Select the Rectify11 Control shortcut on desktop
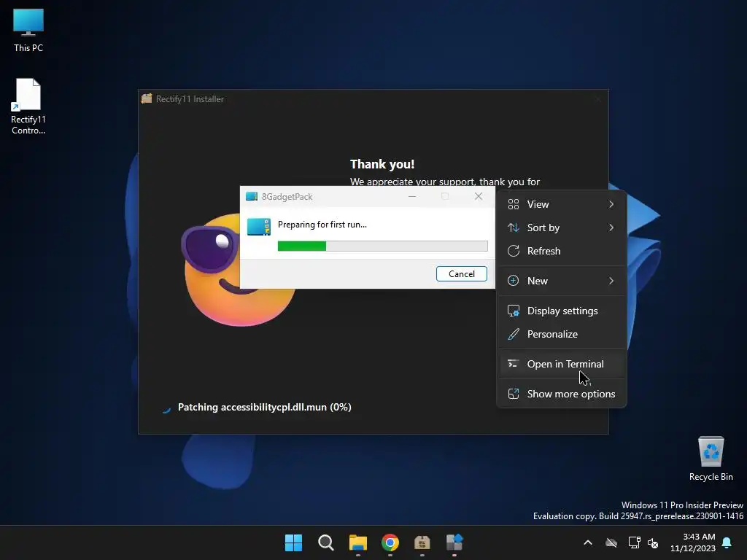 pos(28,106)
